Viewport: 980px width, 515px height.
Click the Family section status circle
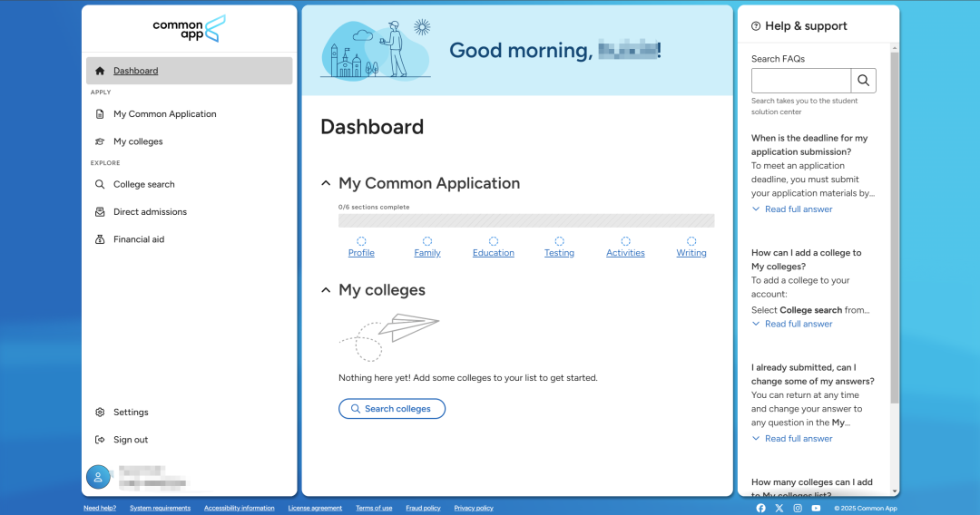click(427, 241)
